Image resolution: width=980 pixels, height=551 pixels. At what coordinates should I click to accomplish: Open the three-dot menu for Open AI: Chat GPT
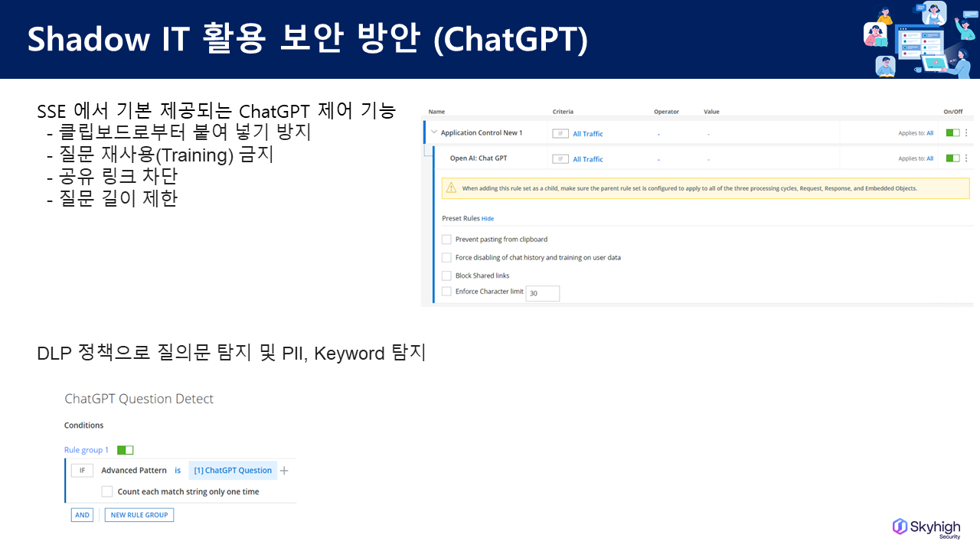966,158
